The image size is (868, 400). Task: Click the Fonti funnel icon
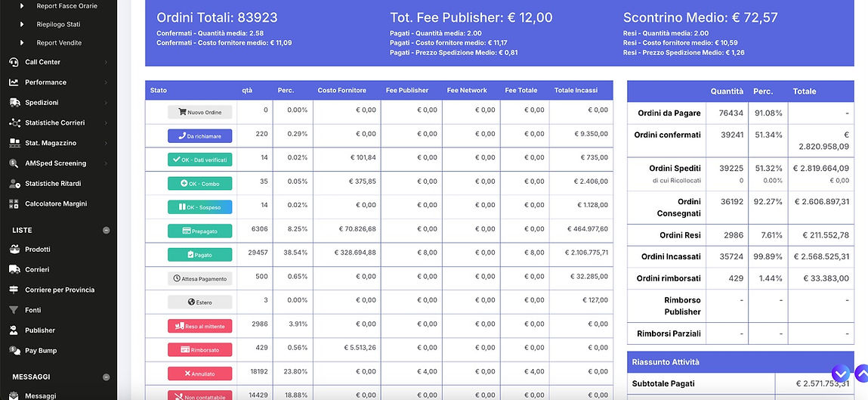14,310
